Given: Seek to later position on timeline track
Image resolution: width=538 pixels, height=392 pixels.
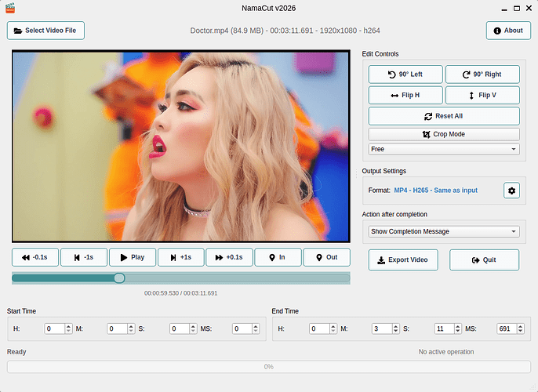Looking at the screenshot, I should 237,278.
